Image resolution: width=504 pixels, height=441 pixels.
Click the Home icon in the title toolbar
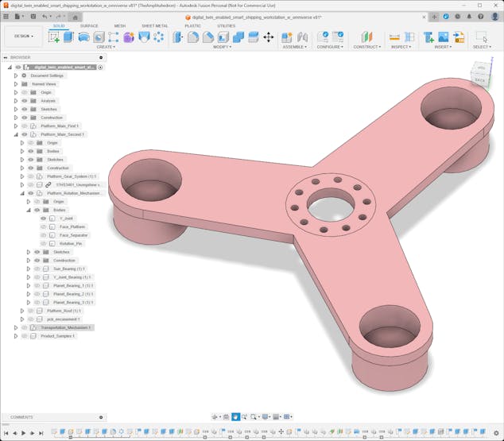point(76,16)
